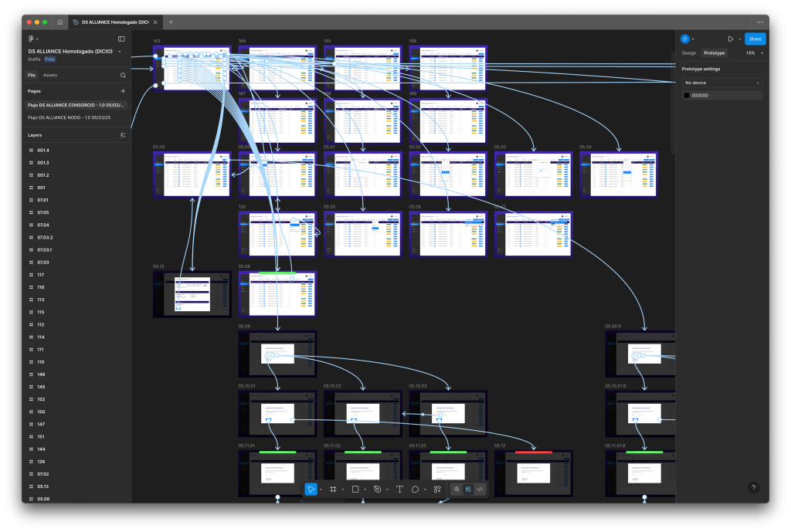Screen dimensions: 791x532
Task: Select the Move tool in the toolbar
Action: (x=311, y=489)
